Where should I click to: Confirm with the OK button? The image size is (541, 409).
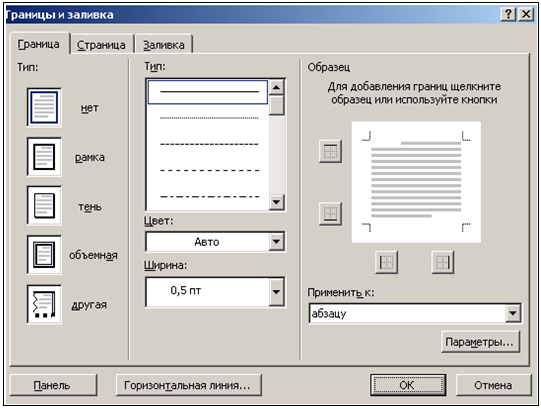[x=408, y=385]
